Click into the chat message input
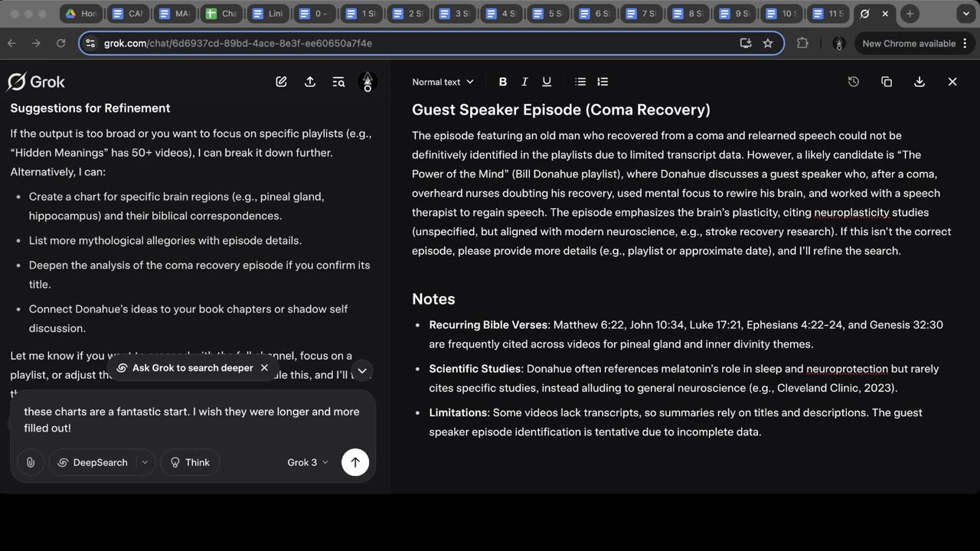The height and width of the screenshot is (551, 980). (x=193, y=420)
